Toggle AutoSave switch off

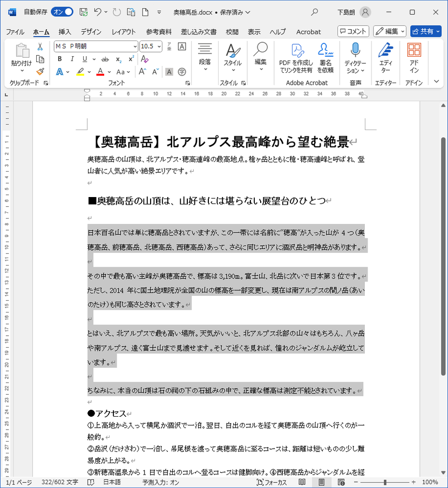click(62, 12)
